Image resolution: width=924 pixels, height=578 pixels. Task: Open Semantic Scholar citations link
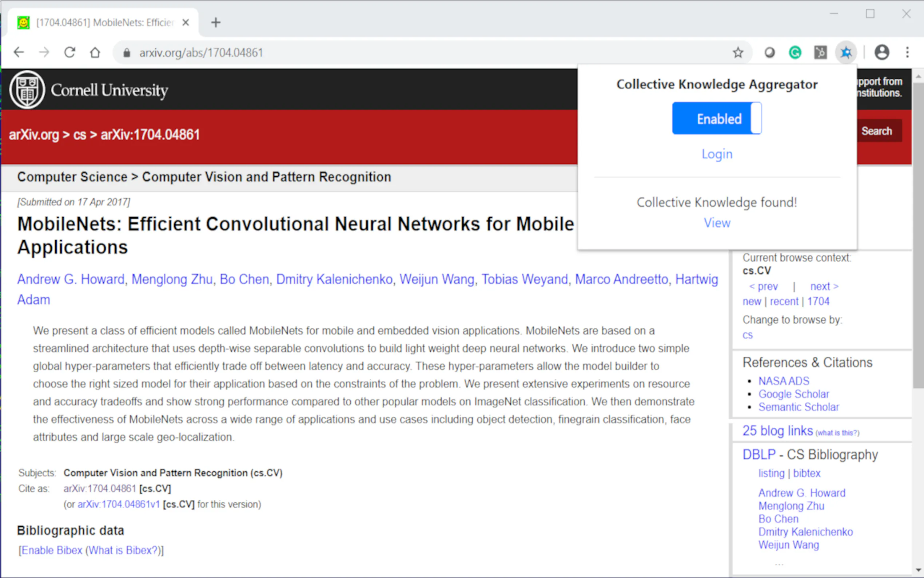(799, 407)
